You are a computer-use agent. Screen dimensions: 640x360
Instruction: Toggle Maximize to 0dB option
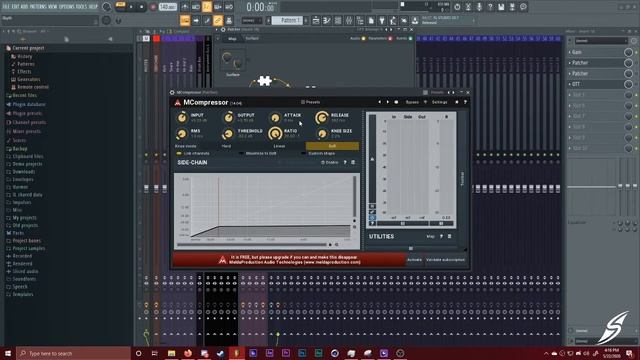(258, 153)
